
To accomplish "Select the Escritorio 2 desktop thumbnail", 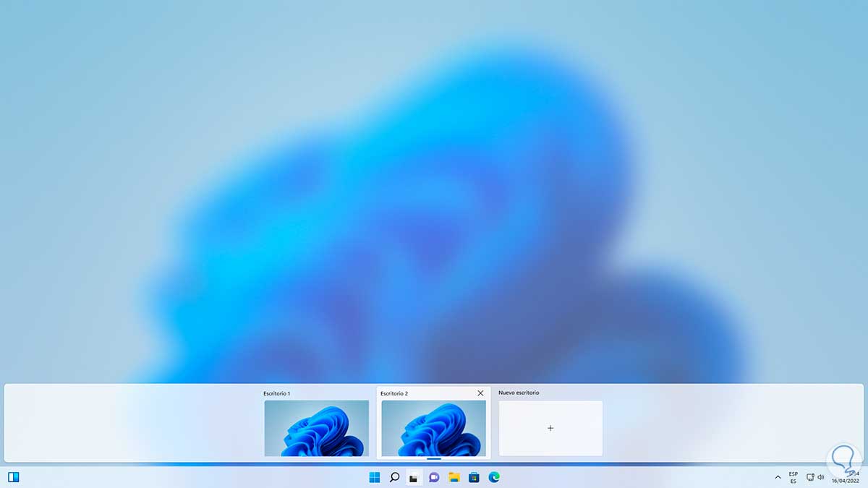I will click(x=434, y=428).
